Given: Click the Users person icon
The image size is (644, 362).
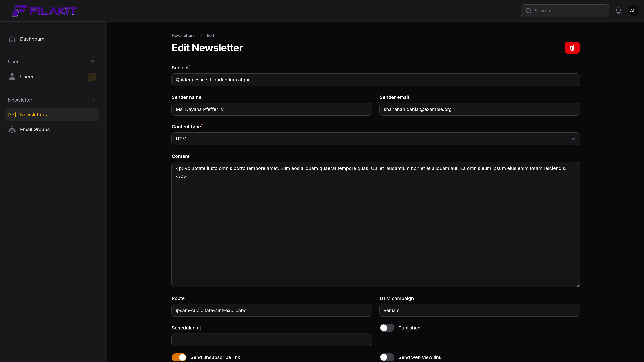Looking at the screenshot, I should (x=12, y=77).
